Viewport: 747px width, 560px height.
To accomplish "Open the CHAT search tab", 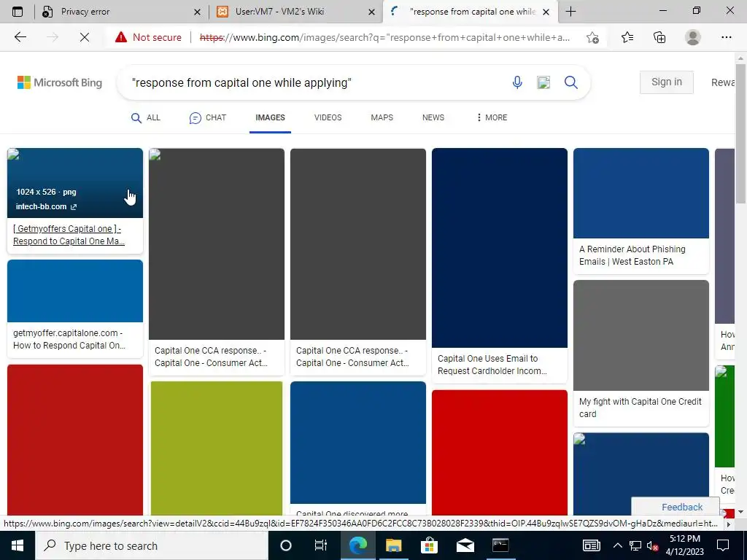I will [x=208, y=117].
